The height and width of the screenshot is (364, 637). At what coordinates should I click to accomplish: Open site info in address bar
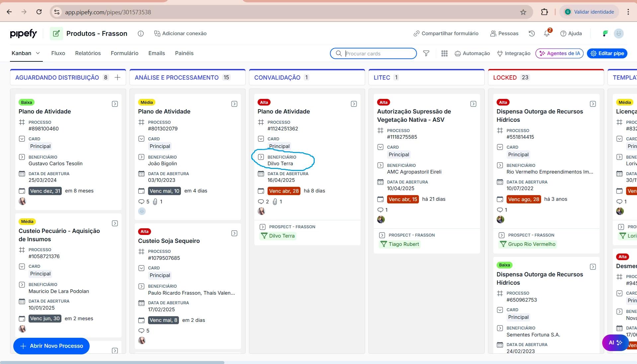click(x=57, y=12)
